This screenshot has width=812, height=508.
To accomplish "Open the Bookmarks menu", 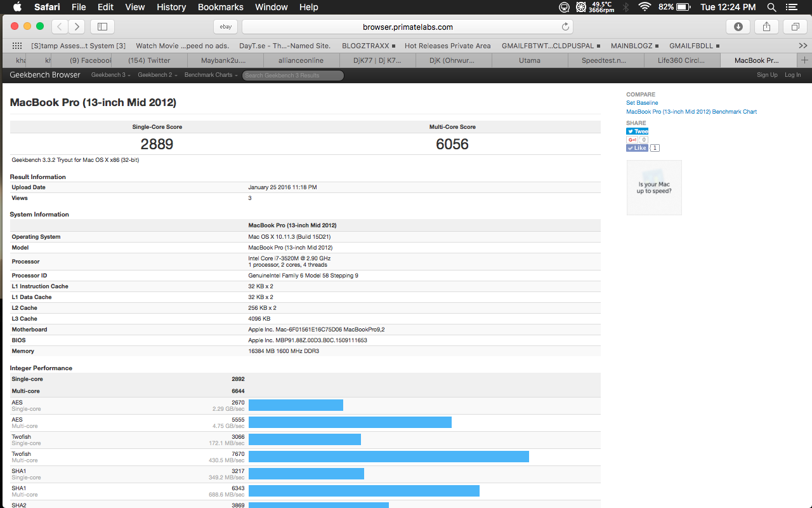I will click(x=221, y=7).
